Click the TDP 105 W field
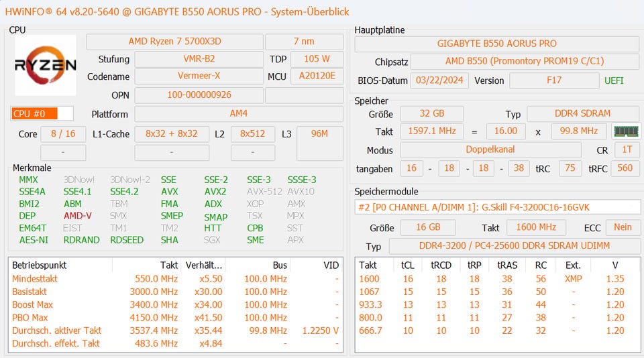The height and width of the screenshot is (358, 644). tap(317, 59)
